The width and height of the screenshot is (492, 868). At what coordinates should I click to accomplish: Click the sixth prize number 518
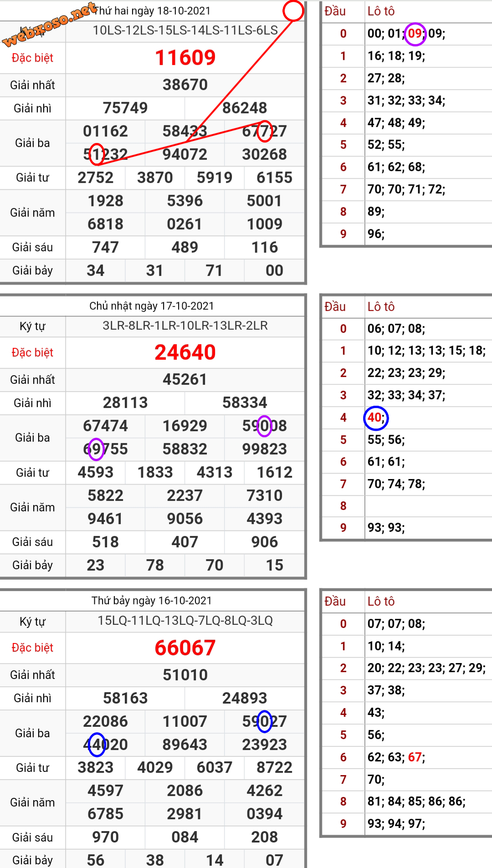click(105, 542)
